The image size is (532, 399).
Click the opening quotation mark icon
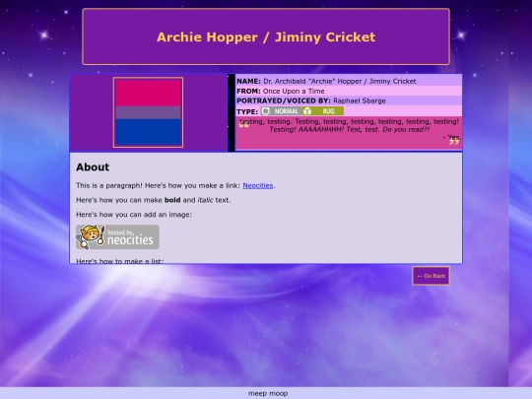click(243, 125)
